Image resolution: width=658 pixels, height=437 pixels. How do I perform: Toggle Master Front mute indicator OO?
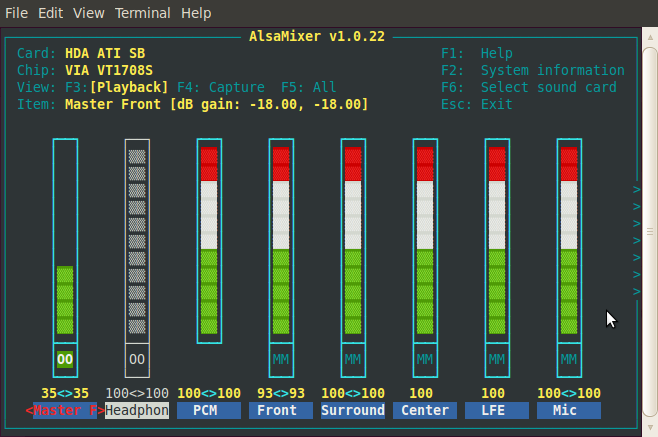click(65, 359)
